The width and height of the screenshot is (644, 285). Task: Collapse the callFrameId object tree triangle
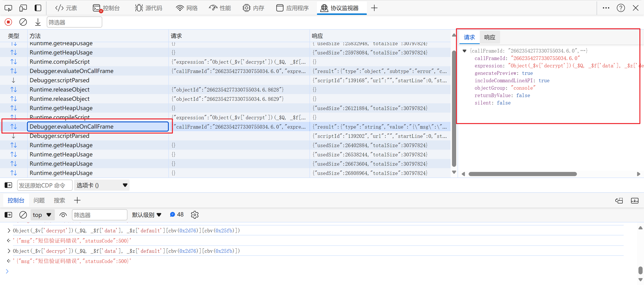click(x=464, y=51)
